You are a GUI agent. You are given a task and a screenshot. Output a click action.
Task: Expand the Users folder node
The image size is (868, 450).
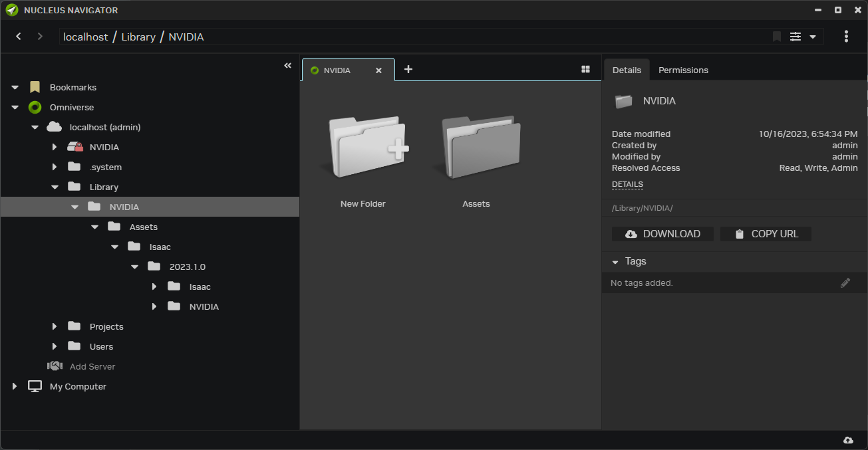[55, 346]
